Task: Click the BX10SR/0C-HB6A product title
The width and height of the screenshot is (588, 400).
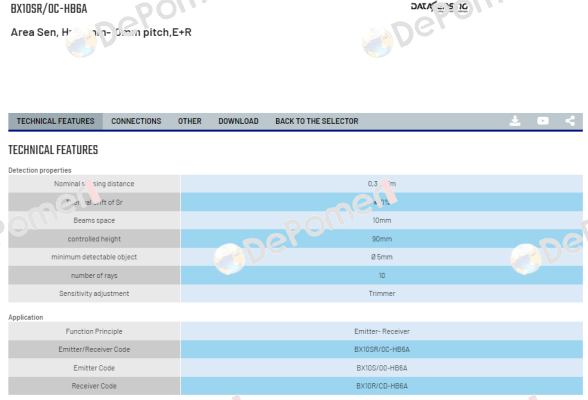Action: (49, 9)
